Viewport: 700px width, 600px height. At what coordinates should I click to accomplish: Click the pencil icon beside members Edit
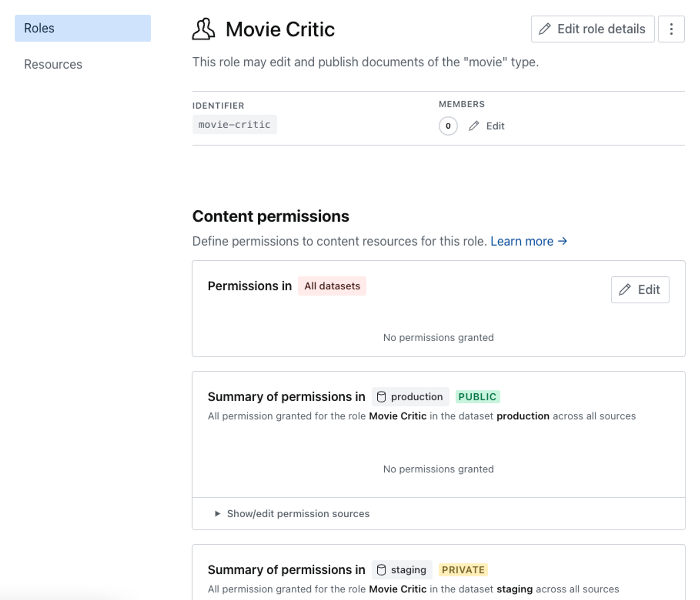[x=474, y=126]
